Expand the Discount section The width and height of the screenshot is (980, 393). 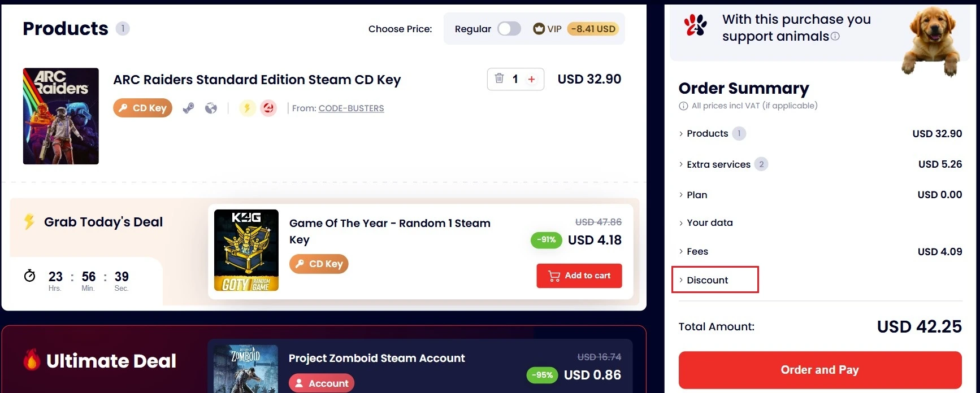point(707,280)
